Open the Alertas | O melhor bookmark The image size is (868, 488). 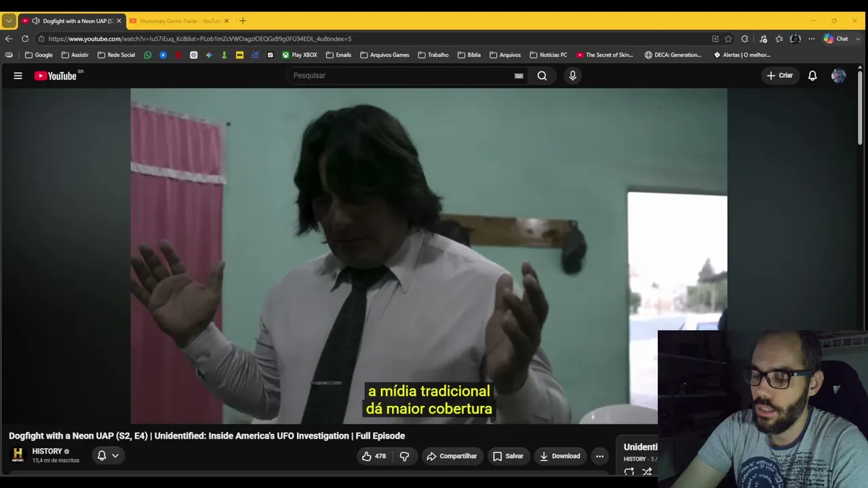(742, 55)
